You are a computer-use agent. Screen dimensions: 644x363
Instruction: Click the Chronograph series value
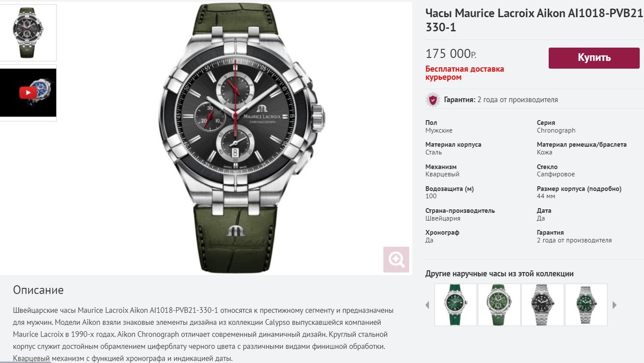556,130
